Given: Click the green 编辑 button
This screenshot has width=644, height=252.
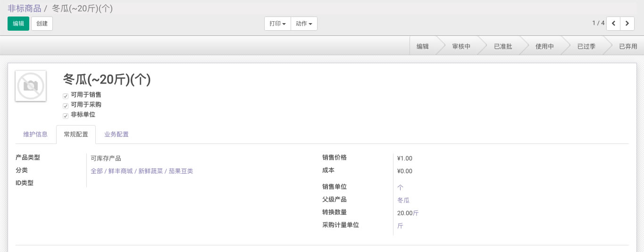Looking at the screenshot, I should 18,24.
